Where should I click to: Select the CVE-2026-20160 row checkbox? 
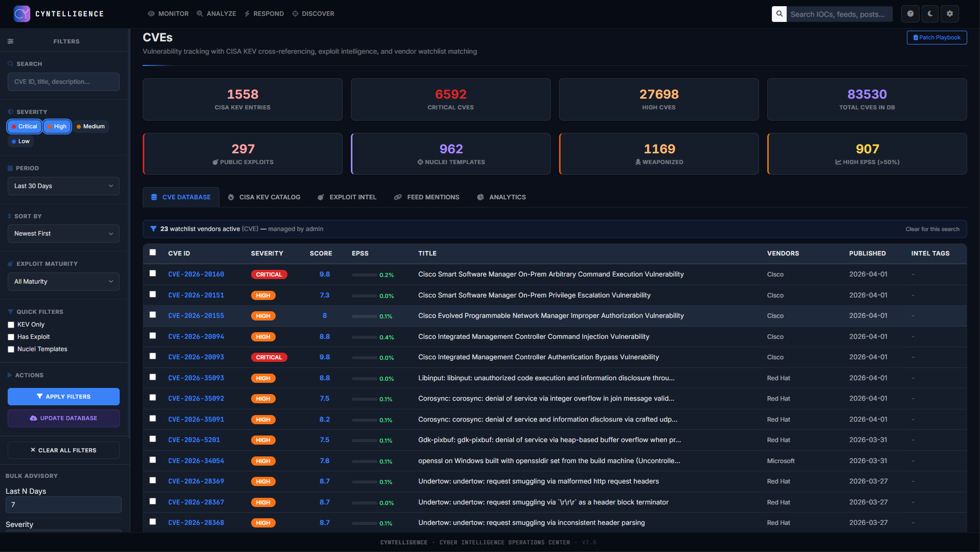click(152, 273)
